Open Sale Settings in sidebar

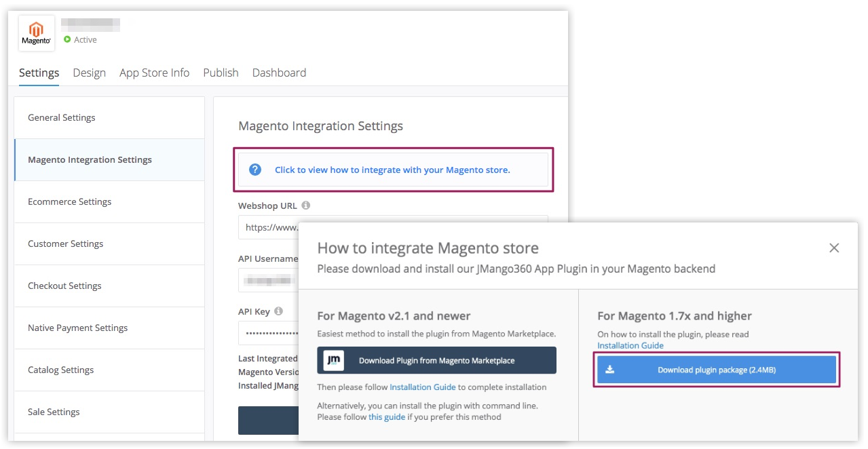click(x=109, y=412)
